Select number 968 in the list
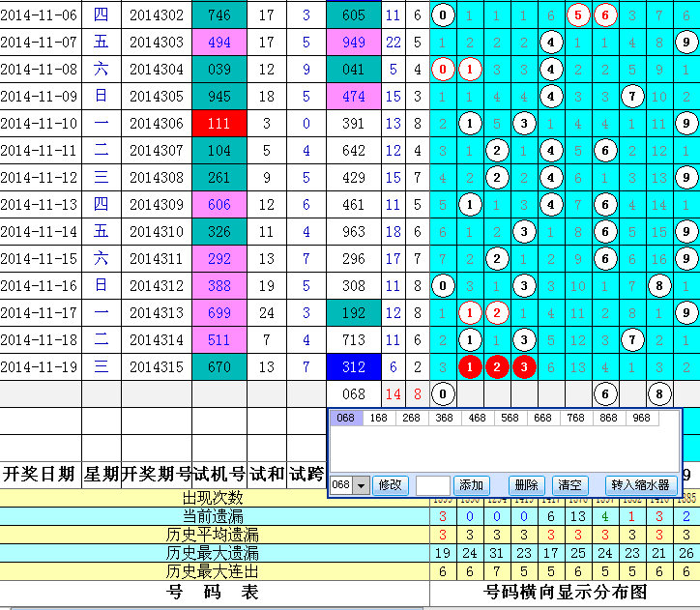Image resolution: width=700 pixels, height=610 pixels. coord(641,419)
